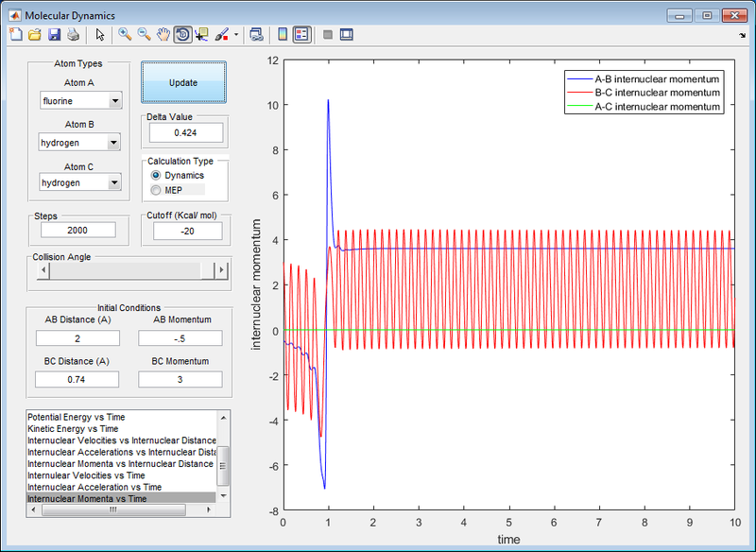
Task: Click the plot list vertical scrollbar thumb
Action: [x=223, y=466]
